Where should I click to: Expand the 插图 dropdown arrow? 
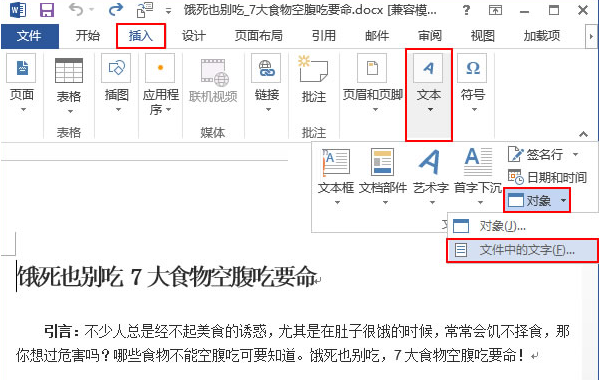pos(118,110)
